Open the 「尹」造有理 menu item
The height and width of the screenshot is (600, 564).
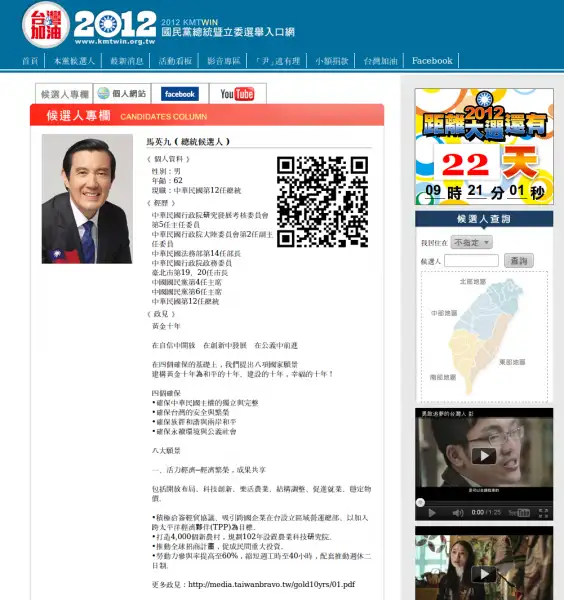click(278, 61)
